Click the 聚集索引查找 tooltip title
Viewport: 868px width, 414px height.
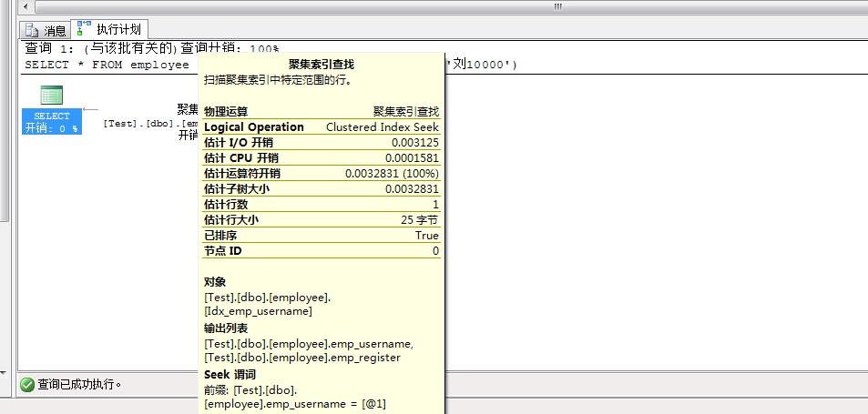[x=322, y=64]
